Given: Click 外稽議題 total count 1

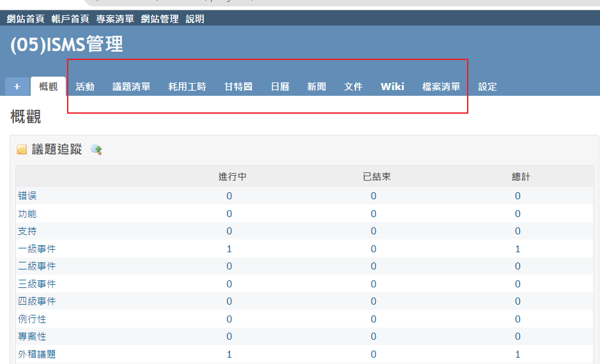Looking at the screenshot, I should click(x=518, y=354).
